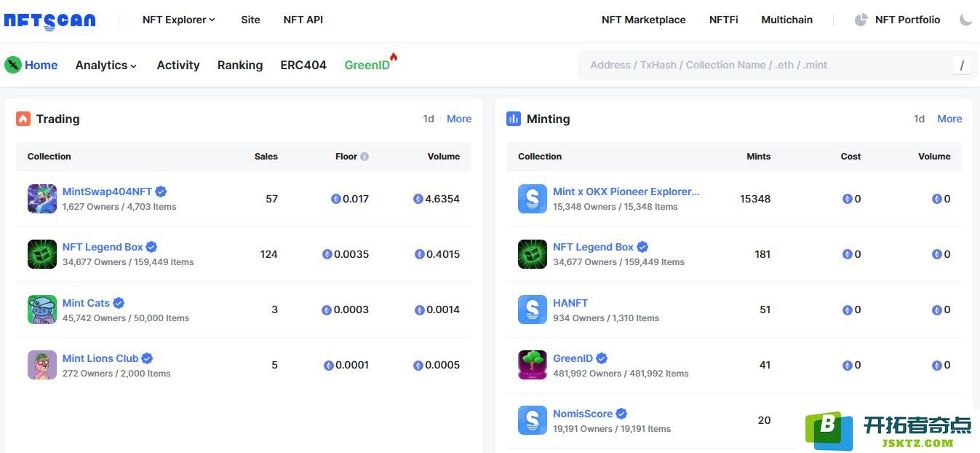Click ETH icon beside volume 4.6354

pos(418,199)
